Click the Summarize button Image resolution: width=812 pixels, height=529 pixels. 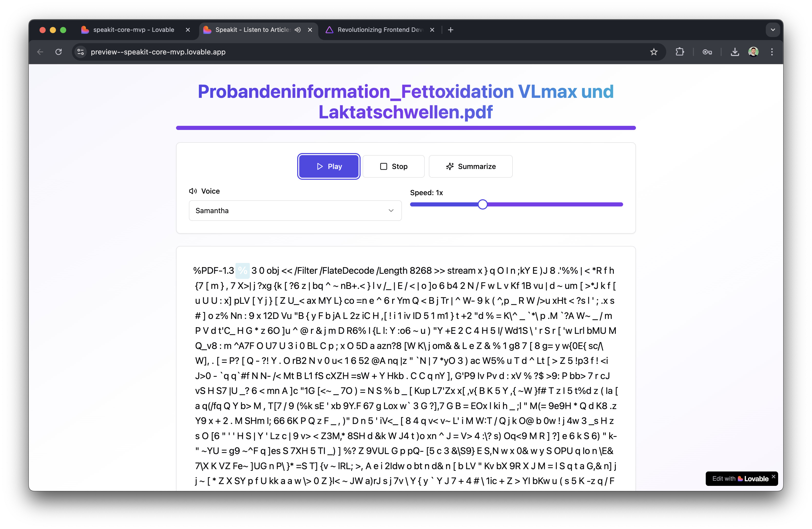(470, 167)
